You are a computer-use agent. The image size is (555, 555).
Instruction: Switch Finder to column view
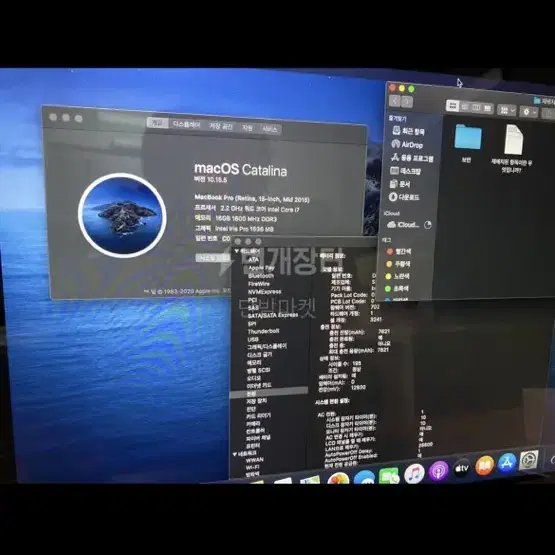click(x=476, y=108)
